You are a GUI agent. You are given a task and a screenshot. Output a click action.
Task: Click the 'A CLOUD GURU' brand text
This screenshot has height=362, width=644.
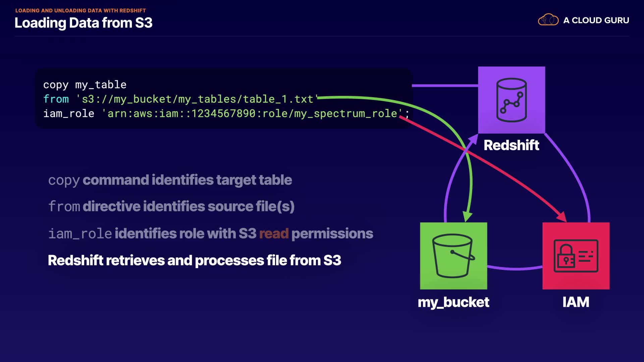[x=596, y=20]
